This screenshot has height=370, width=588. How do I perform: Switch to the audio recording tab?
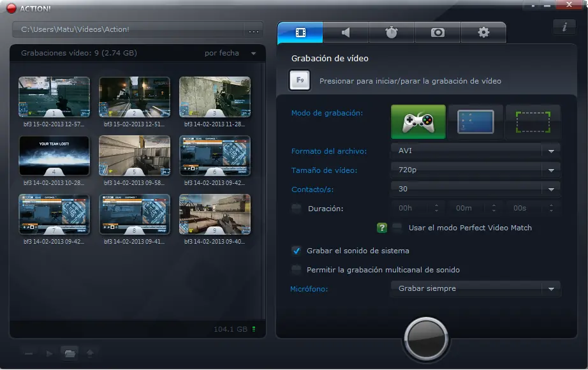[x=346, y=33]
